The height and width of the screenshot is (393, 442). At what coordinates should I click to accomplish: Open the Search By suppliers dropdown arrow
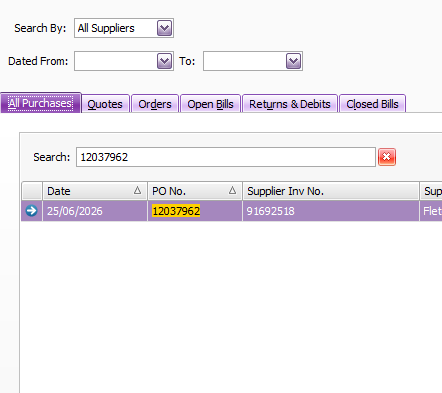pyautogui.click(x=165, y=28)
